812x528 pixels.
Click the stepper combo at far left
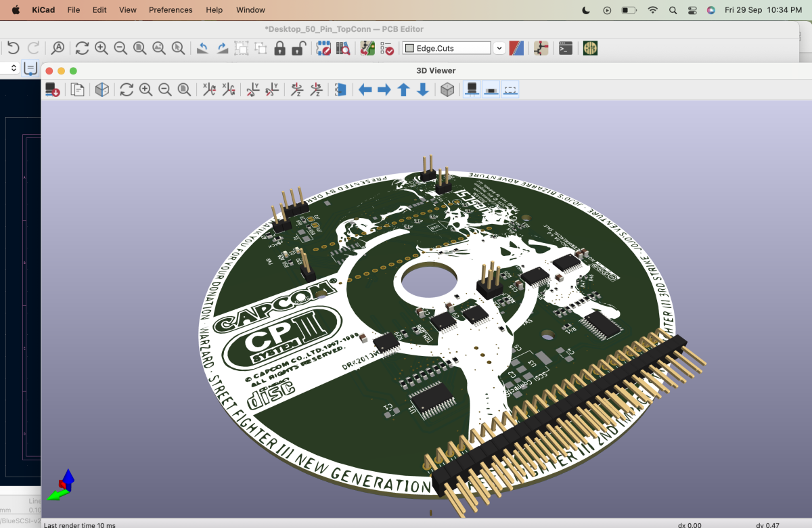pos(9,68)
